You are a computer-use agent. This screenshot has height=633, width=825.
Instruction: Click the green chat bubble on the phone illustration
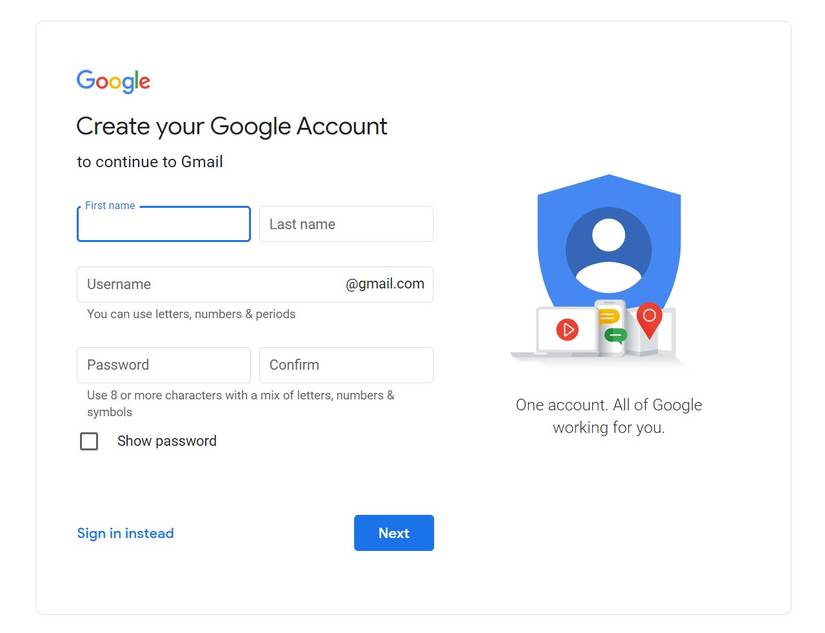[614, 335]
